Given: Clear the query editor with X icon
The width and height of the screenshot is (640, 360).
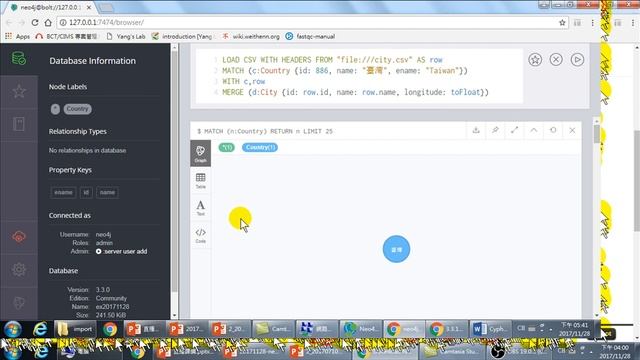Looking at the screenshot, I should [556, 60].
